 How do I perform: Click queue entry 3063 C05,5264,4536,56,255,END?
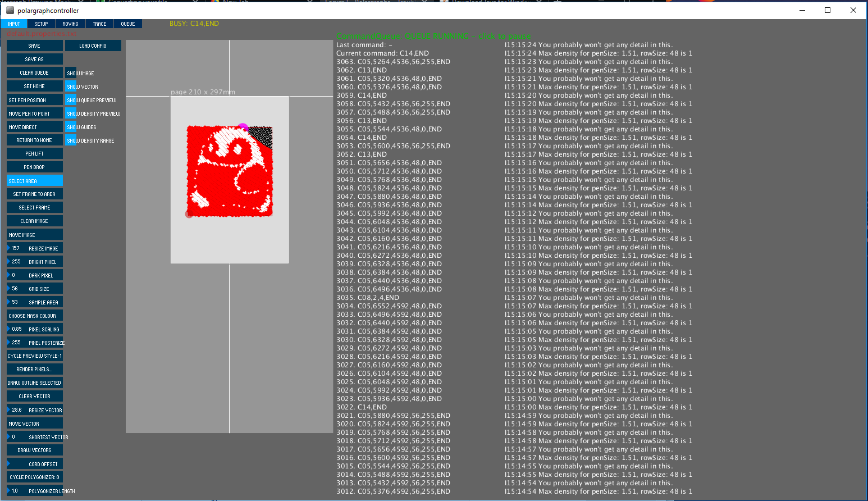pyautogui.click(x=393, y=62)
